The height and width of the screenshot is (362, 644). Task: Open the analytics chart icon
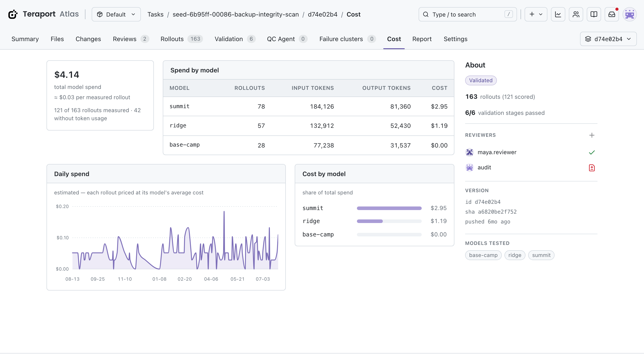(x=558, y=14)
